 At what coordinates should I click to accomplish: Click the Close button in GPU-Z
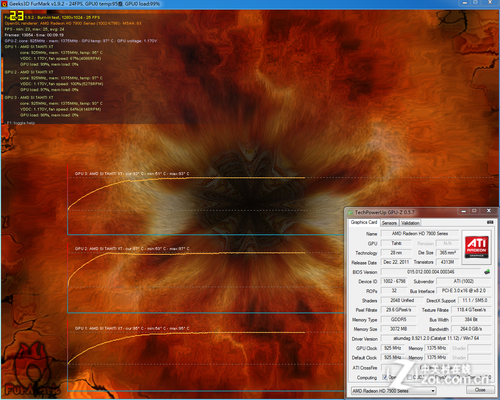point(480,390)
